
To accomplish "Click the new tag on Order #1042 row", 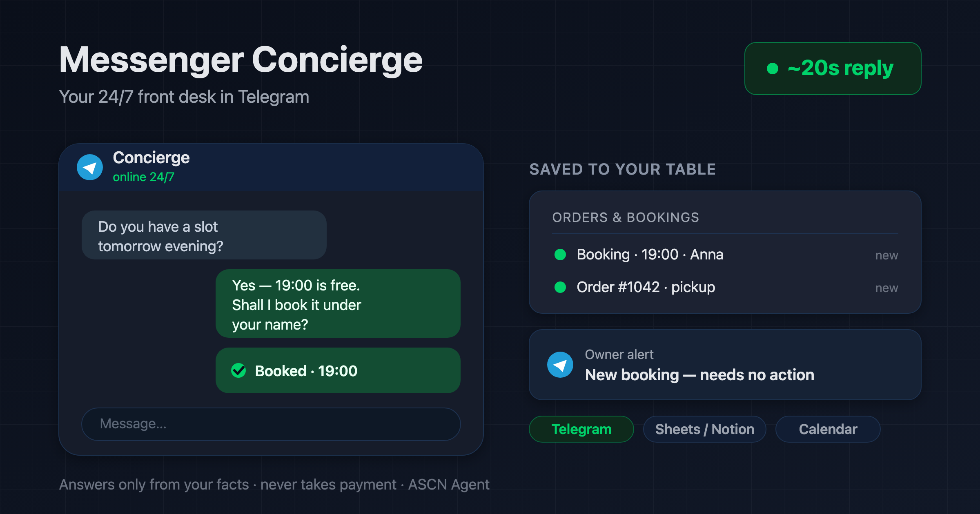I will [x=886, y=288].
